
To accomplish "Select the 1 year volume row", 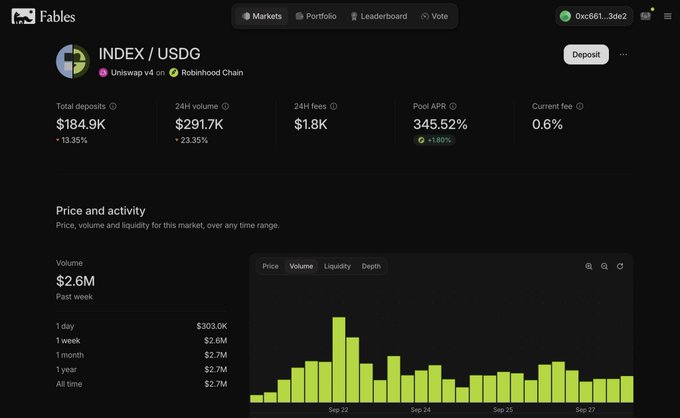I will coord(141,369).
